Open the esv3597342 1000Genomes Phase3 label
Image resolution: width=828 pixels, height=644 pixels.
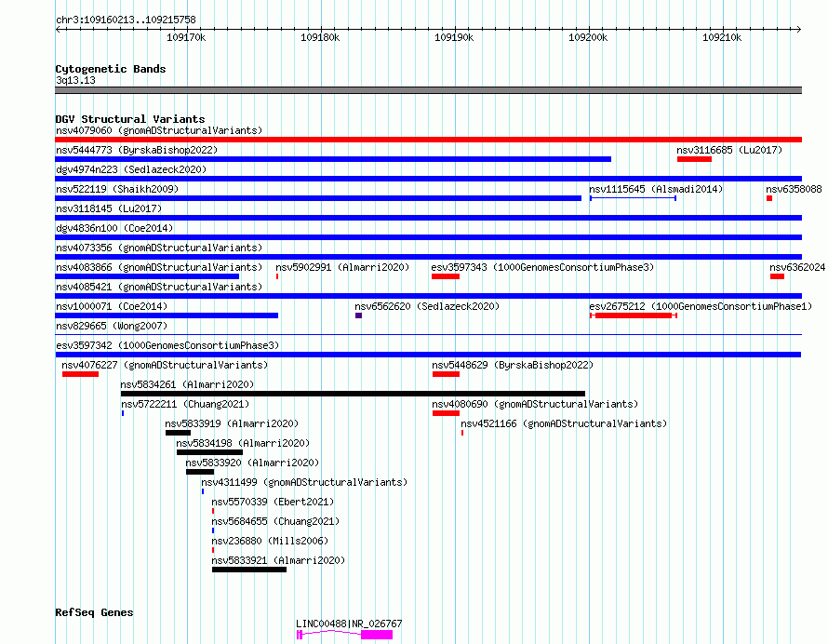coord(167,345)
